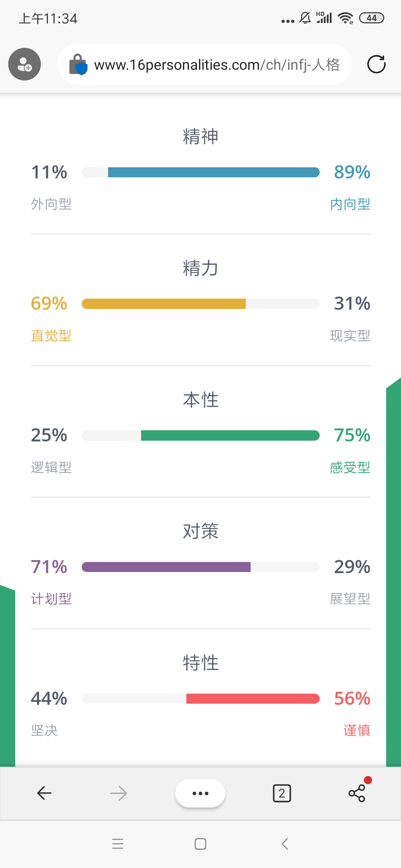Screen dimensions: 401x868
Task: Tap the profile add-account icon
Action: (25, 64)
